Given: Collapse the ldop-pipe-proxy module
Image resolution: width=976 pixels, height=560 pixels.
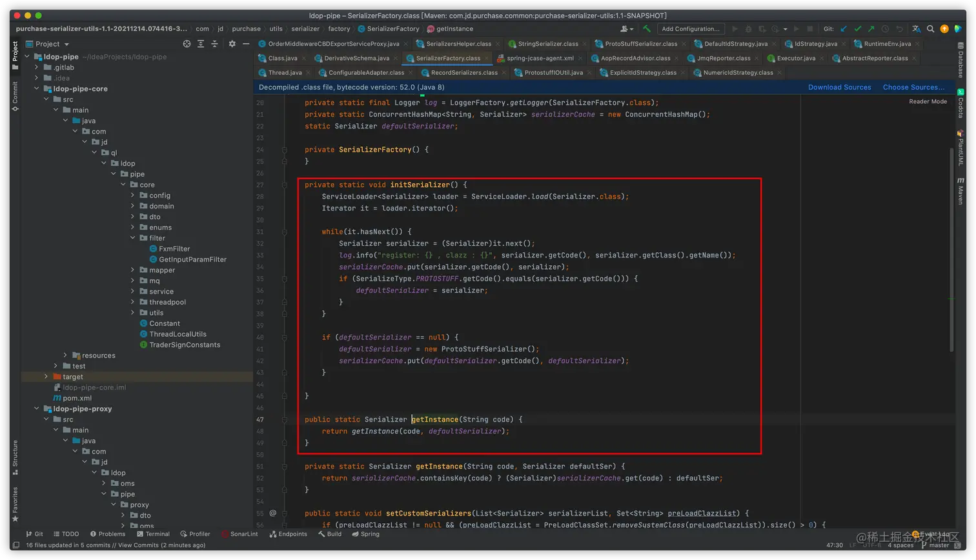Looking at the screenshot, I should pos(37,409).
